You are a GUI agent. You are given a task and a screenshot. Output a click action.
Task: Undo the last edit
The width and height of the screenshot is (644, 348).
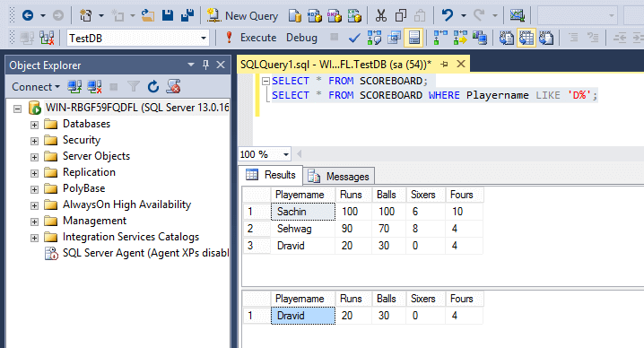point(448,15)
